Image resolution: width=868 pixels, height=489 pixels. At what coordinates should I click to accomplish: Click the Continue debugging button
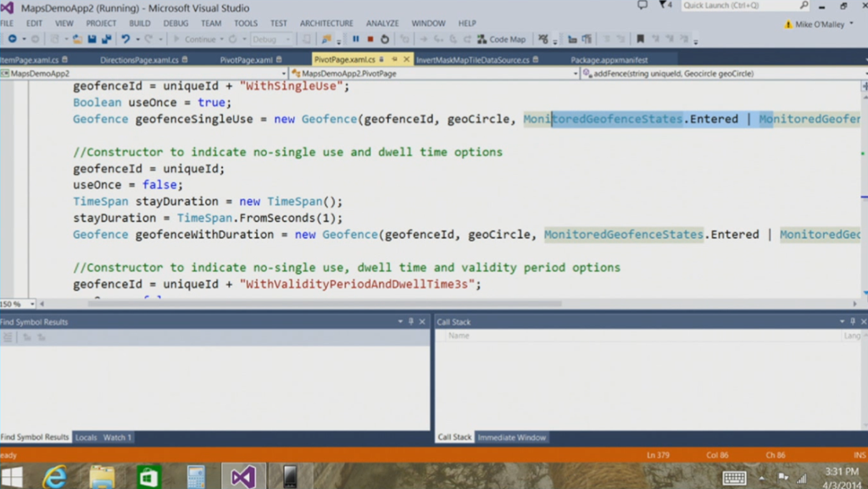[194, 39]
